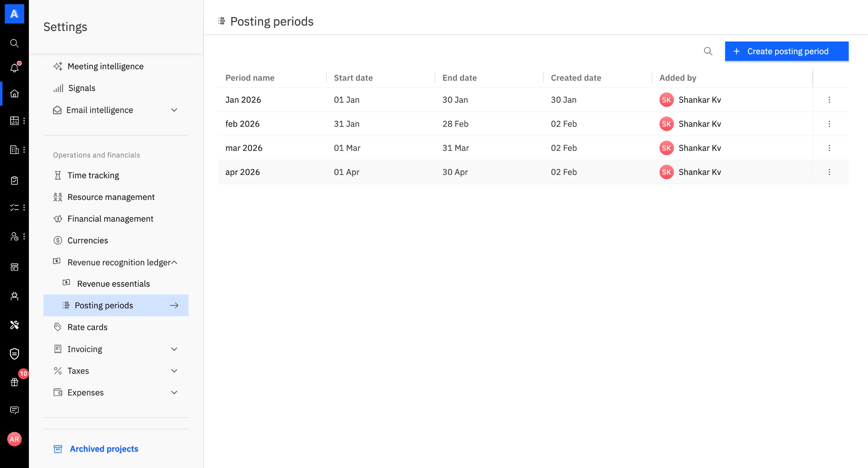
Task: Select Rate cards in settings menu
Action: pos(87,327)
